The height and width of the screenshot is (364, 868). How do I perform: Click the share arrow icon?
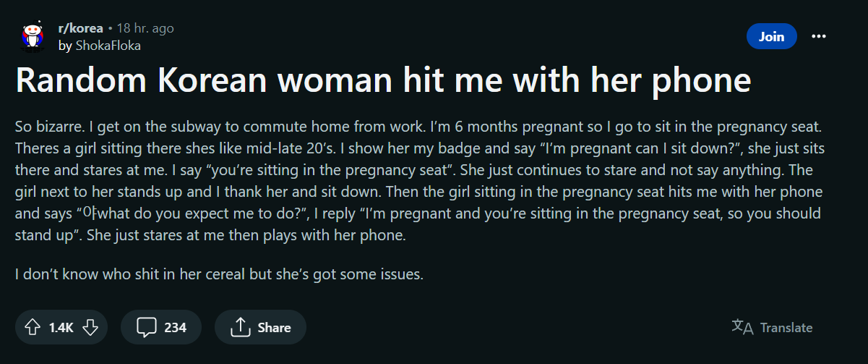coord(239,328)
